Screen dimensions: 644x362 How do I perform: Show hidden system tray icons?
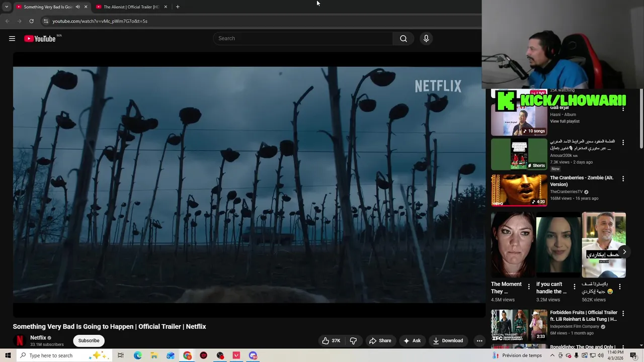click(552, 355)
